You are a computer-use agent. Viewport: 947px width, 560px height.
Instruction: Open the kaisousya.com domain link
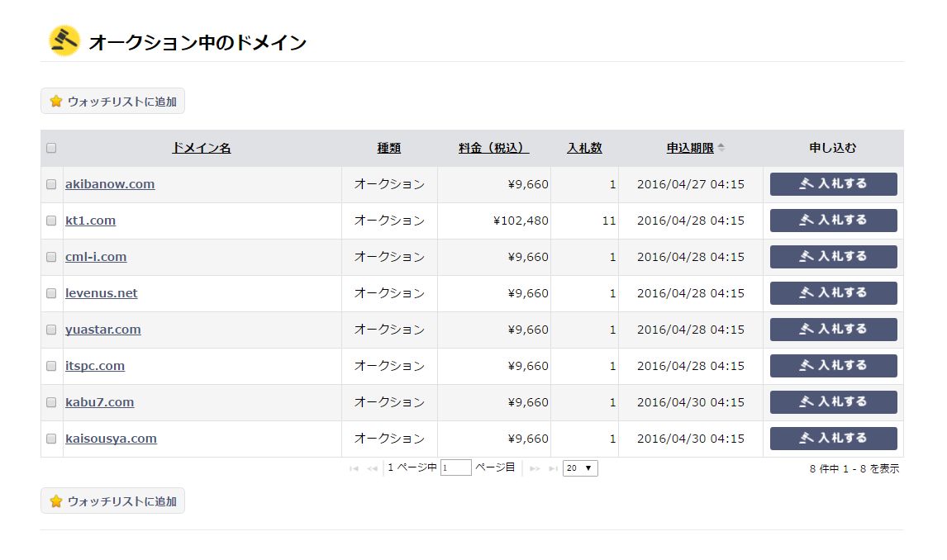coord(111,438)
